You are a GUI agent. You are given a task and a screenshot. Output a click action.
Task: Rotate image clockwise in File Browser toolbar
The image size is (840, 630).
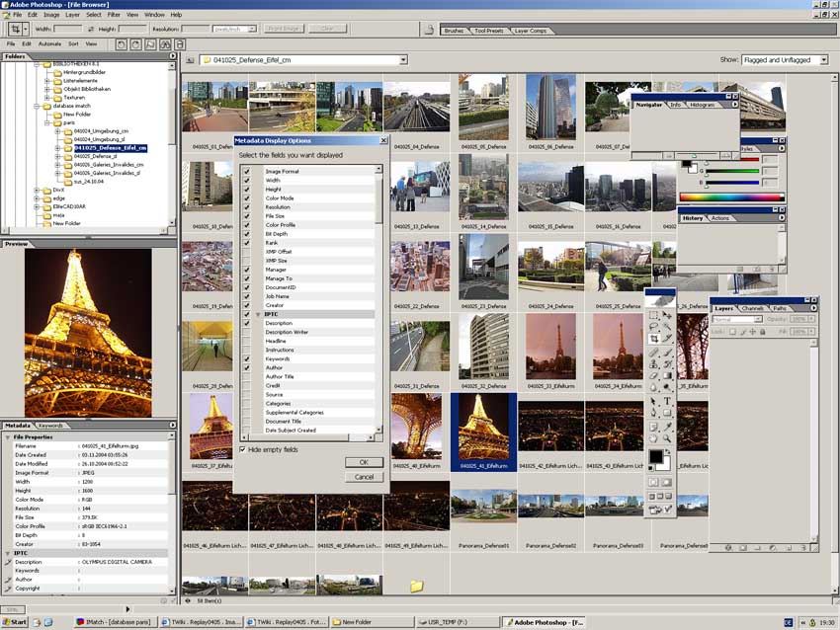[136, 44]
